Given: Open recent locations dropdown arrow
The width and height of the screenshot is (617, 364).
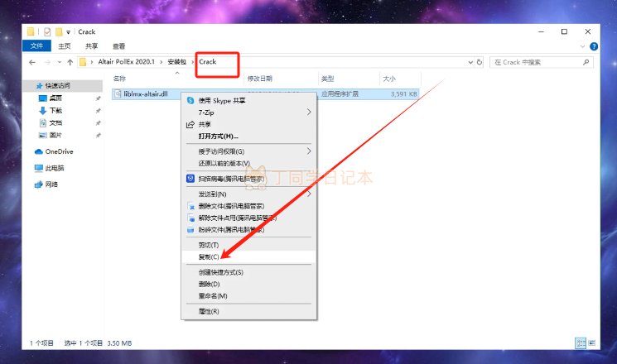Looking at the screenshot, I should (x=60, y=62).
